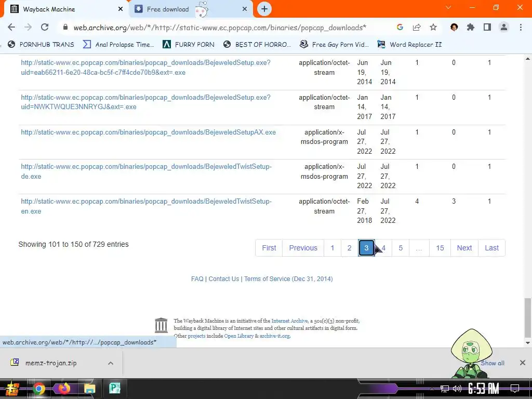Click the scrollbar up arrow
The width and height of the screenshot is (532, 399).
pos(528,59)
